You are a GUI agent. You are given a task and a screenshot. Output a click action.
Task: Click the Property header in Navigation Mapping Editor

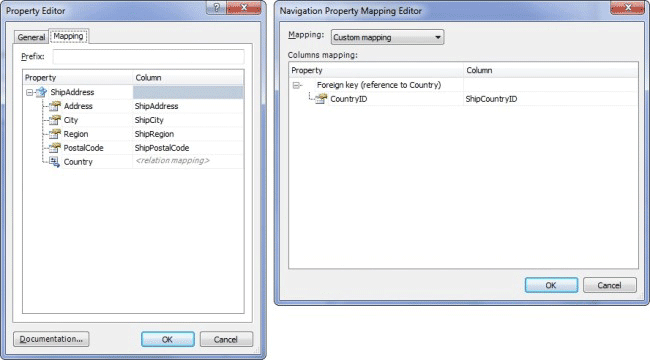pos(376,70)
